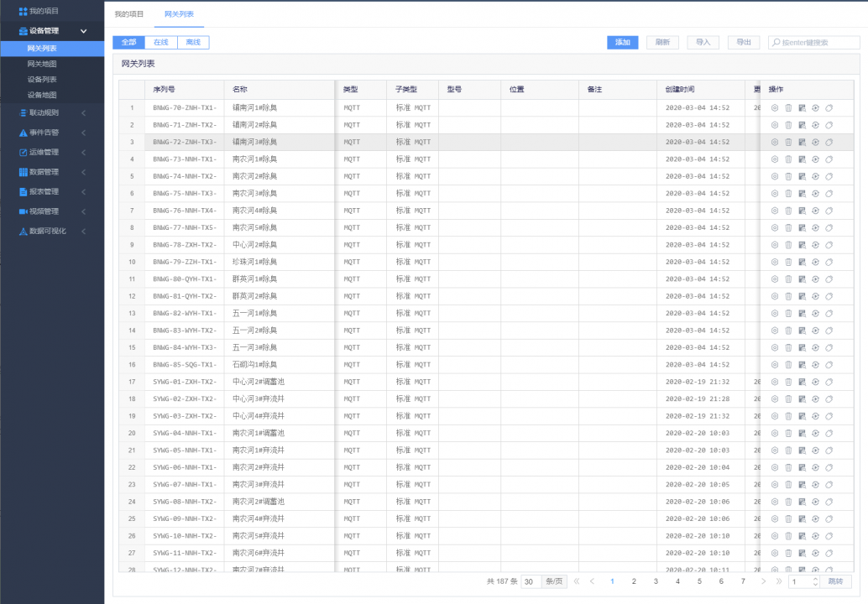This screenshot has width=868, height=604.
Task: Click the page jump number stepper arrows
Action: tap(815, 582)
